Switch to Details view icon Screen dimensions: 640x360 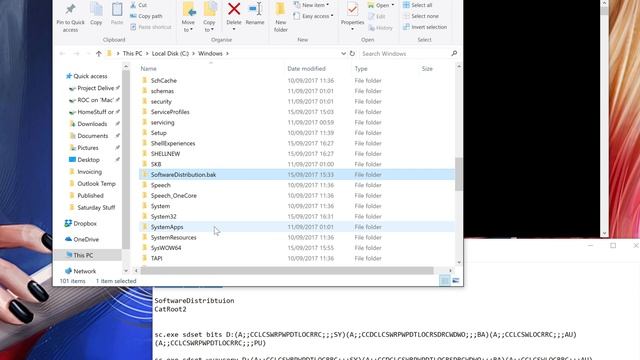click(x=445, y=281)
